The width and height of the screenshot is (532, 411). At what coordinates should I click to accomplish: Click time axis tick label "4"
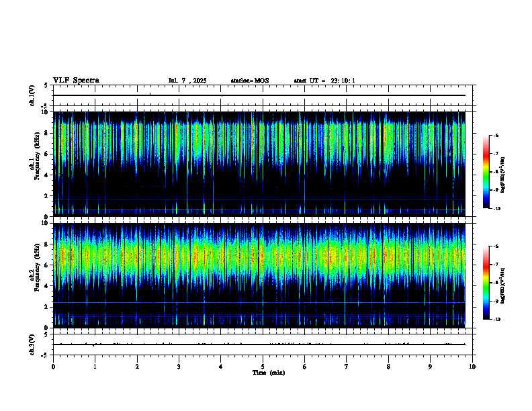pos(221,367)
